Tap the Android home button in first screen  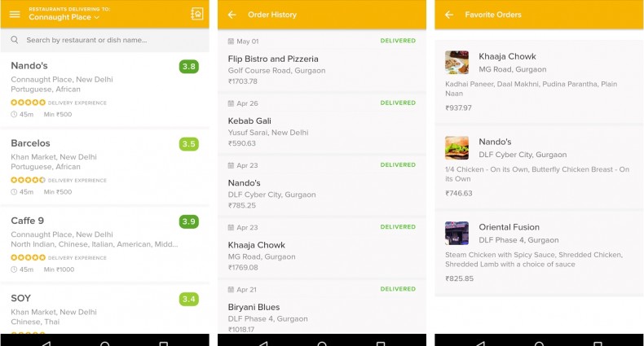(104, 343)
